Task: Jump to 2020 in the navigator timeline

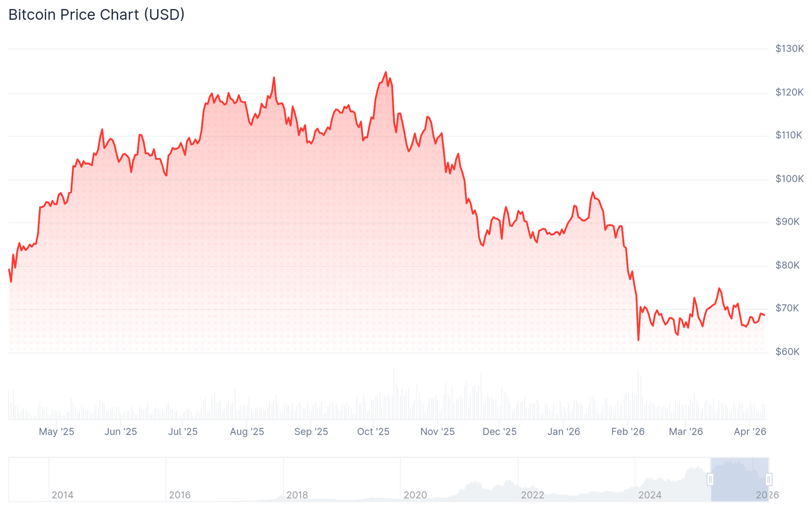Action: [415, 495]
